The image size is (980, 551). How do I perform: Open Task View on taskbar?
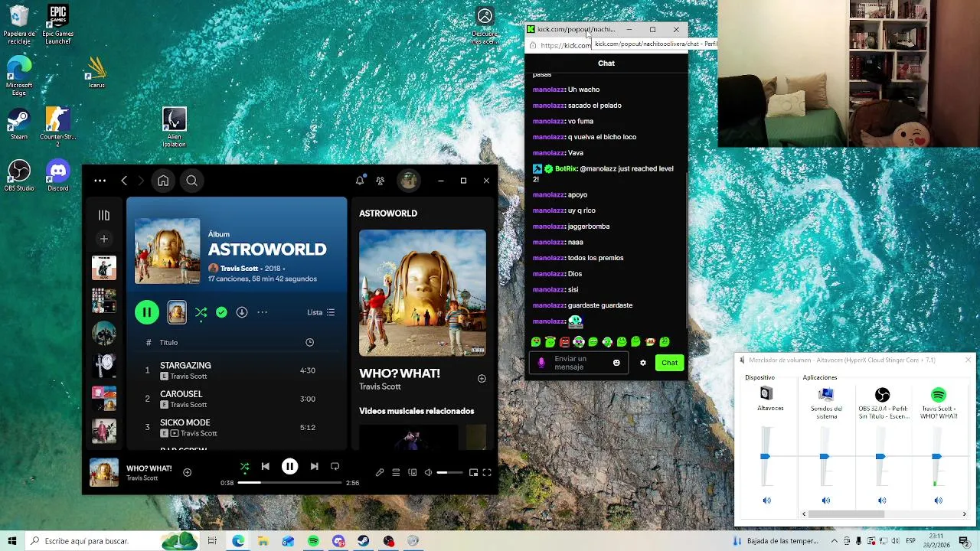(x=212, y=541)
